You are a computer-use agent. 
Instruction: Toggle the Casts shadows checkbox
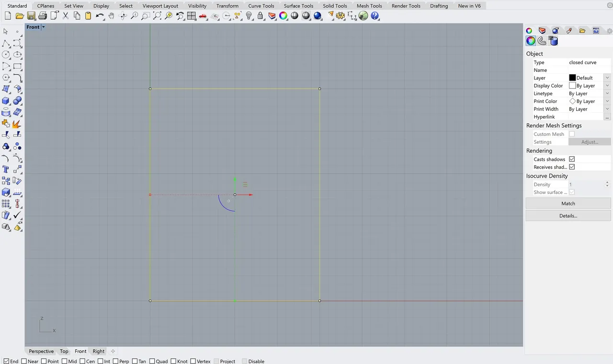coord(572,159)
